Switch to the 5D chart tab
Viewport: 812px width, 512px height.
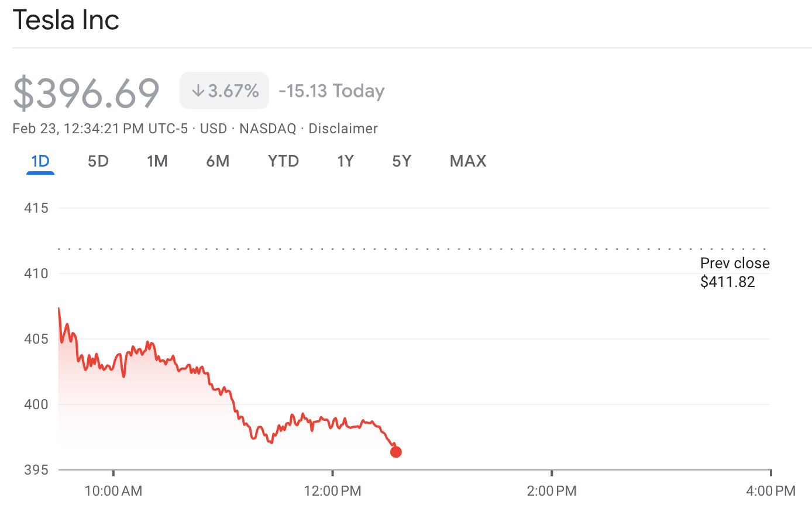[98, 161]
